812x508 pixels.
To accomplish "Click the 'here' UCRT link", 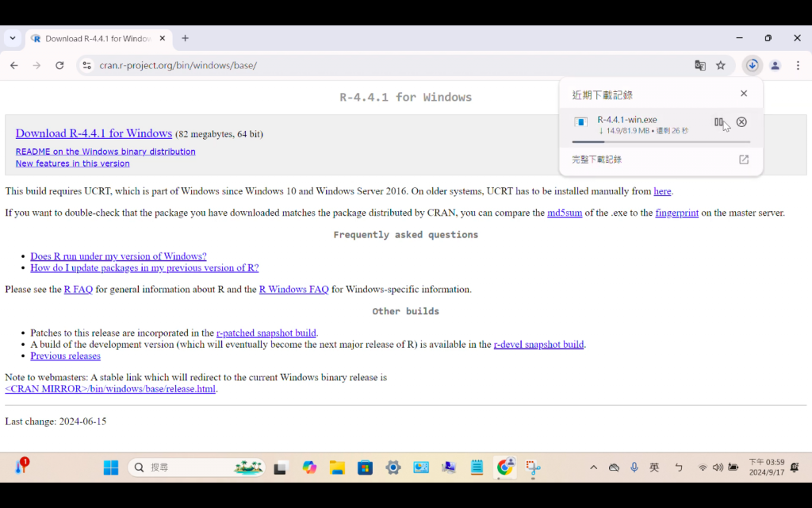I will coord(662,191).
